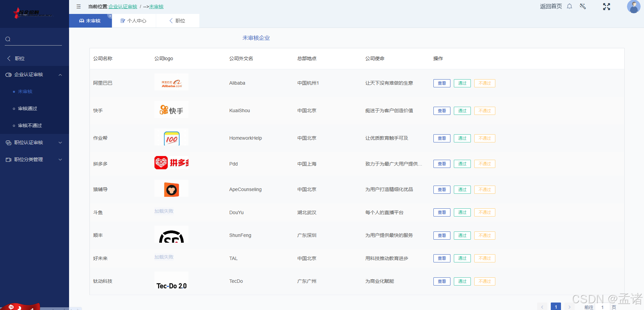Screen dimensions: 644x310
Task: Click the next page arrow in pagination
Action: pyautogui.click(x=569, y=307)
